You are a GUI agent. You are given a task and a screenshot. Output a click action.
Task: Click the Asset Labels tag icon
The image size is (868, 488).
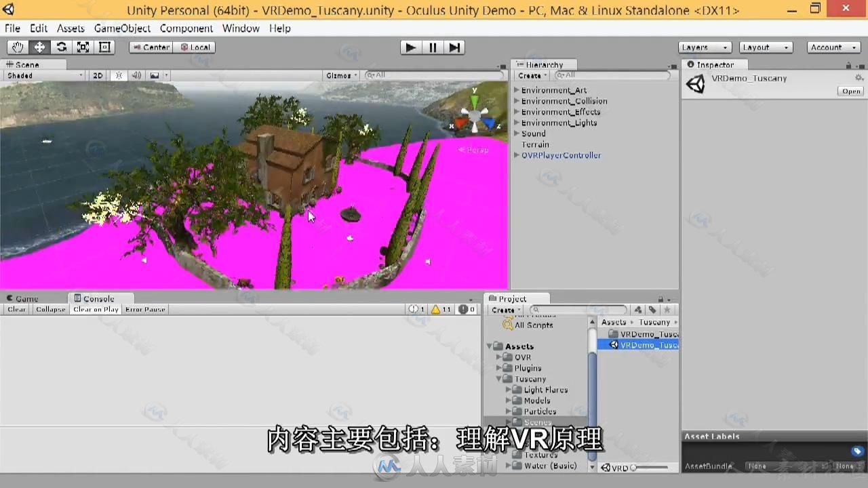pos(857,451)
